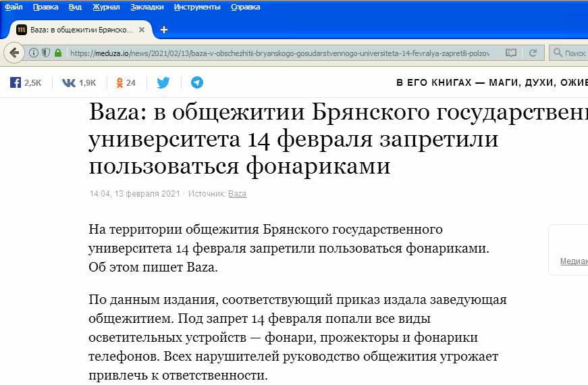Click the paragraph beginning По данным издания

click(x=297, y=337)
